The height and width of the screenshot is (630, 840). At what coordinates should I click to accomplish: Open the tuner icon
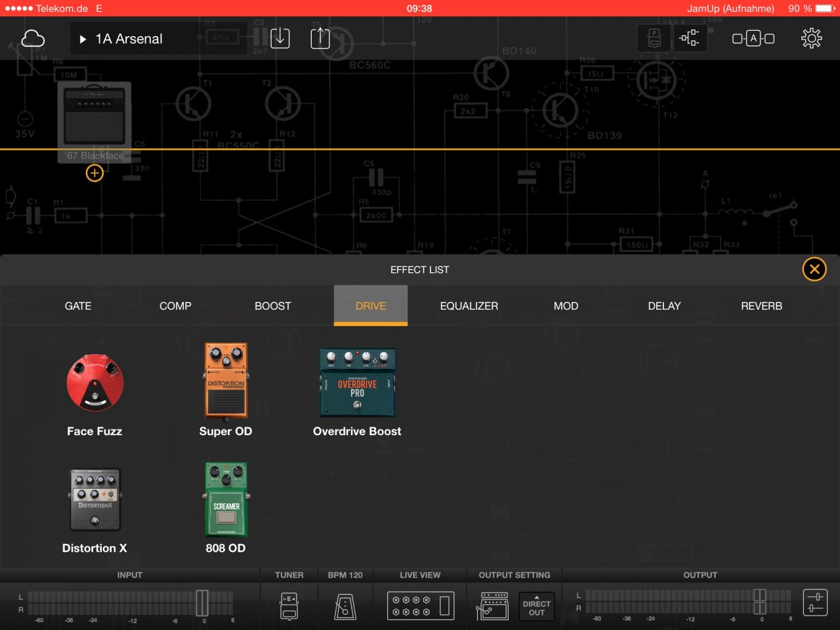click(289, 606)
